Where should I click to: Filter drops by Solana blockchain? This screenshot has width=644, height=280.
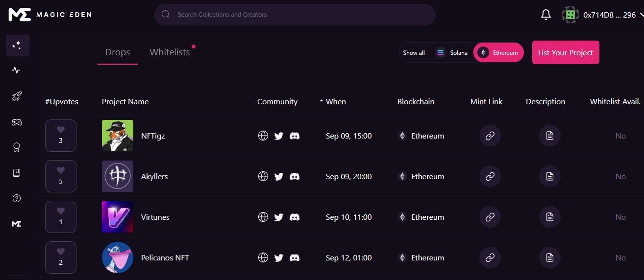click(452, 53)
